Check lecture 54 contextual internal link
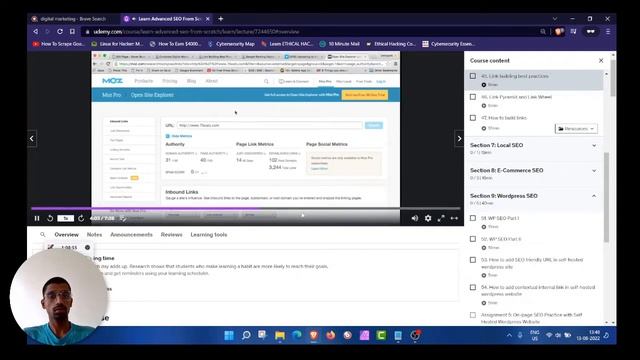Viewport: 640px width, 360px height. pos(473,287)
